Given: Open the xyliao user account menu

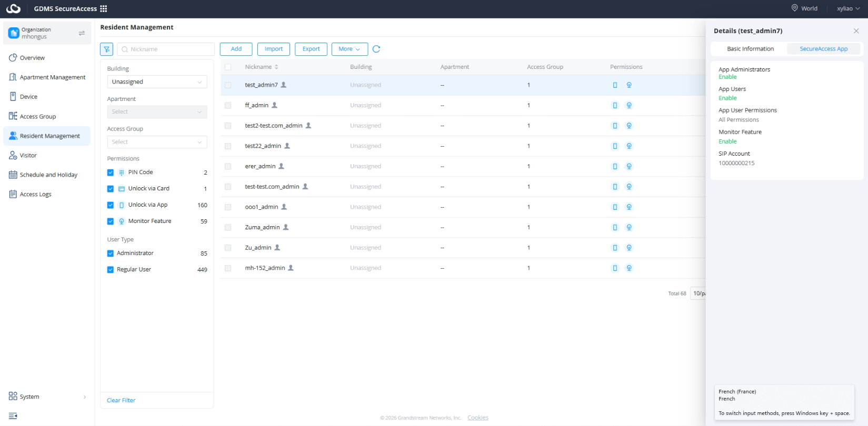Looking at the screenshot, I should pyautogui.click(x=848, y=8).
